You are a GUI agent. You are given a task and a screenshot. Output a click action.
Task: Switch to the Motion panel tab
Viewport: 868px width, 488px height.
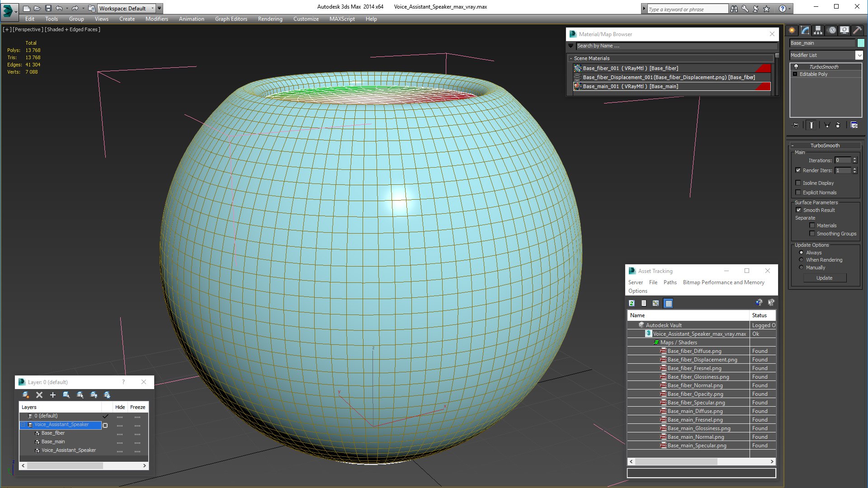click(x=831, y=30)
